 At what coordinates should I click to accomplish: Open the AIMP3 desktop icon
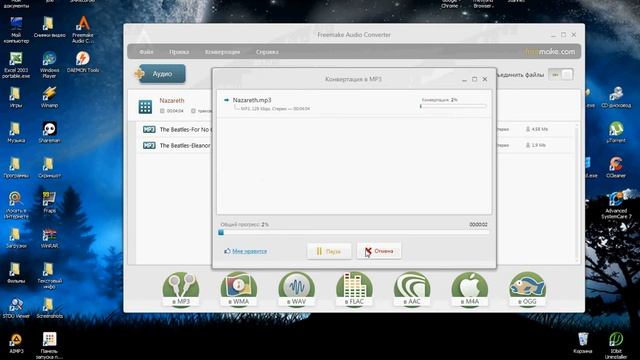[16, 343]
